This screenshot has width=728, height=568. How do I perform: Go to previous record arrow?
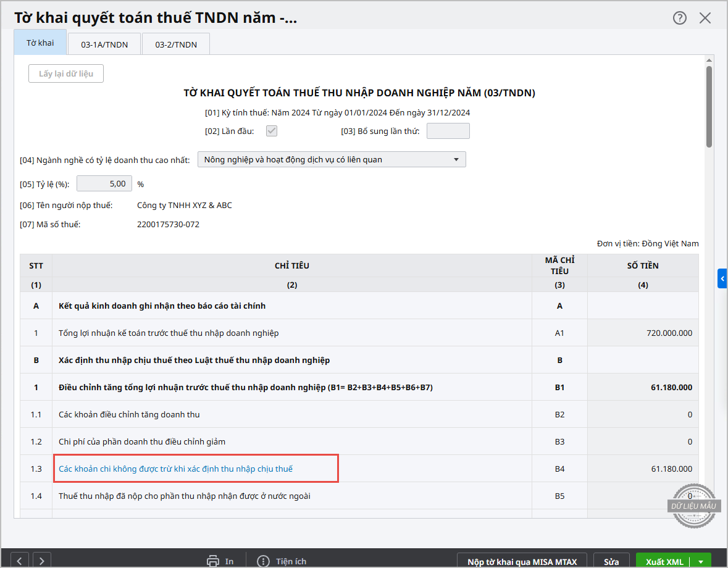coord(20,561)
